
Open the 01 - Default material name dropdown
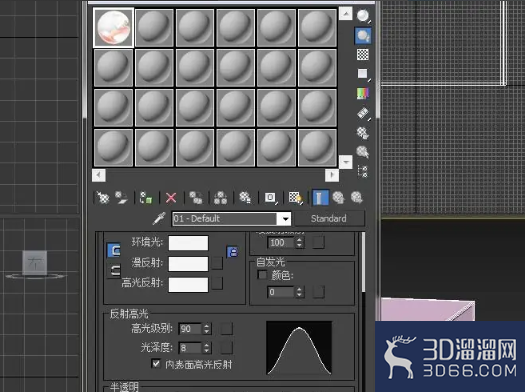[x=285, y=219]
